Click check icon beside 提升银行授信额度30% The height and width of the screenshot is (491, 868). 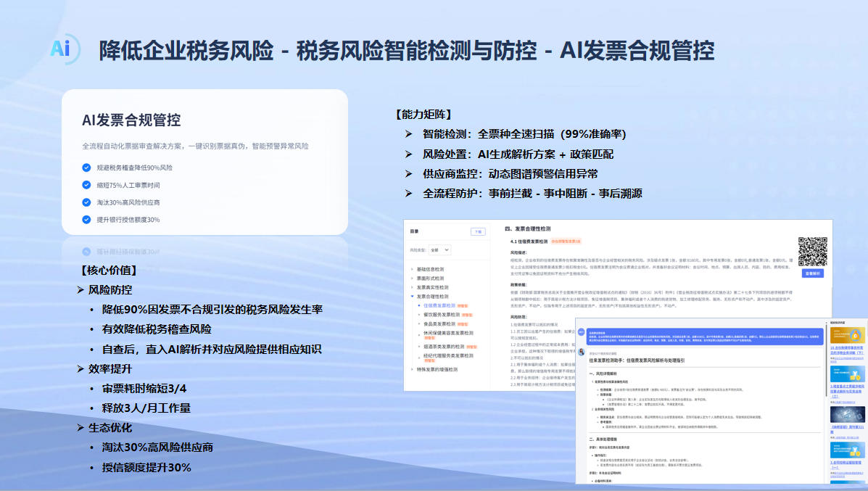pyautogui.click(x=86, y=219)
